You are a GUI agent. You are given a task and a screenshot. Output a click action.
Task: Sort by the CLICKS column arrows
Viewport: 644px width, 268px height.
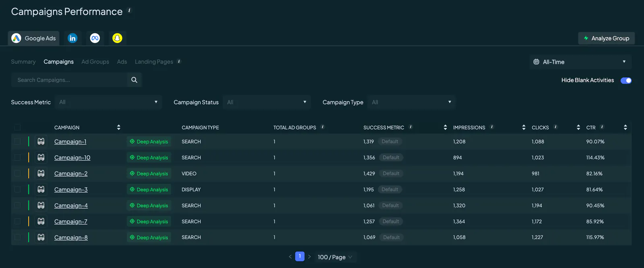(x=578, y=128)
